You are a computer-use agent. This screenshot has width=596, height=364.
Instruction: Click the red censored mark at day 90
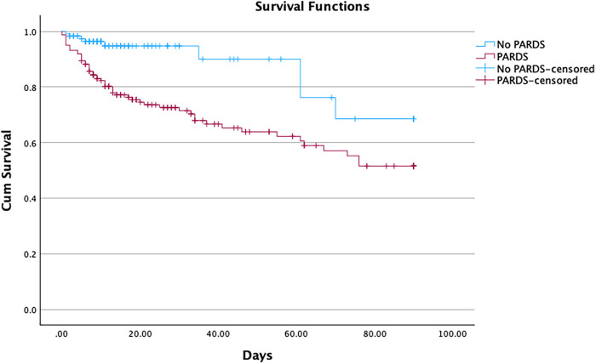[x=414, y=166]
